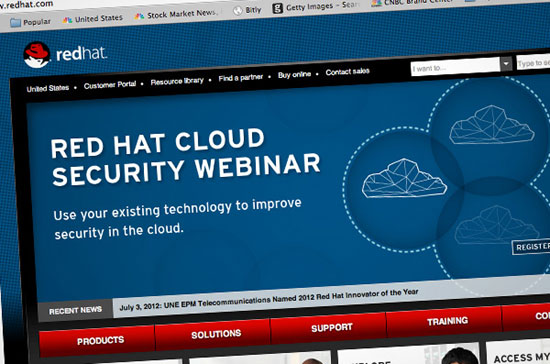550x364 pixels.
Task: Click the wireframe cloud in the top circle
Action: [x=492, y=125]
